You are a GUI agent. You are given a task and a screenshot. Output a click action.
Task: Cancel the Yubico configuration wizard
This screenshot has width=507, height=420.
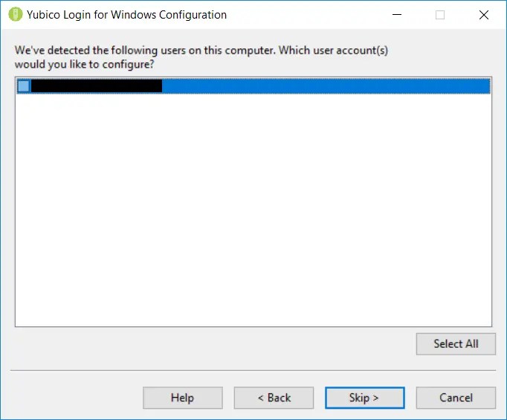[456, 398]
